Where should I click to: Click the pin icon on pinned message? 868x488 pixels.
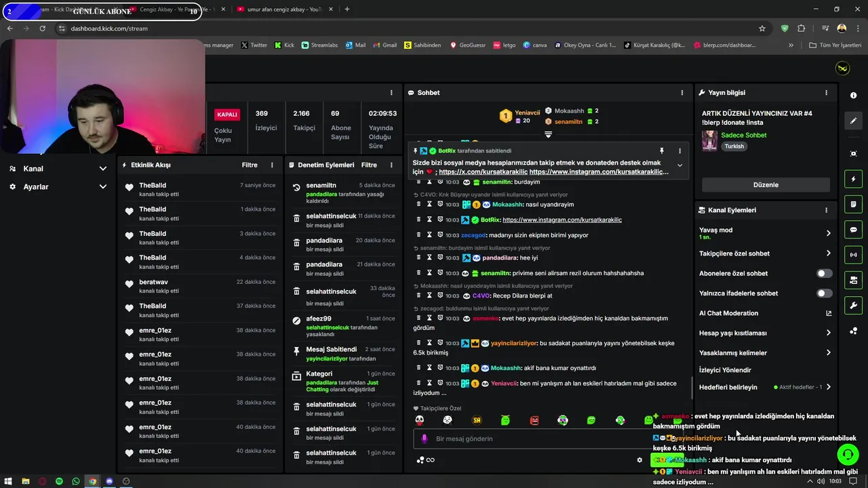coord(662,151)
